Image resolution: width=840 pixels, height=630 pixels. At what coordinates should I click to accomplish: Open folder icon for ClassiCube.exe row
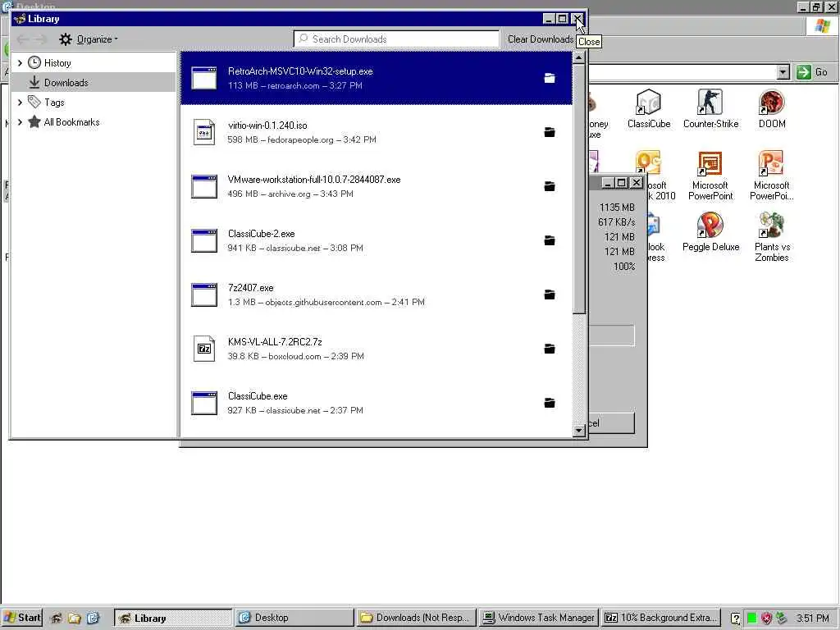click(550, 403)
